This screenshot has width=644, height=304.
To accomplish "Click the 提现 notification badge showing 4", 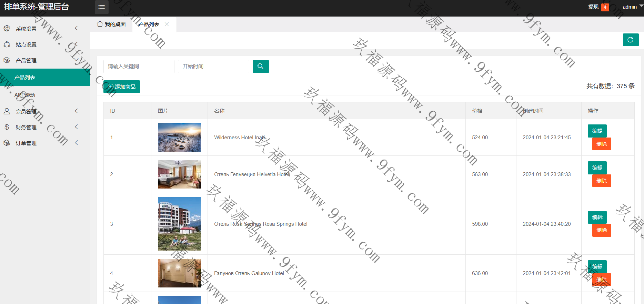I will click(x=605, y=7).
